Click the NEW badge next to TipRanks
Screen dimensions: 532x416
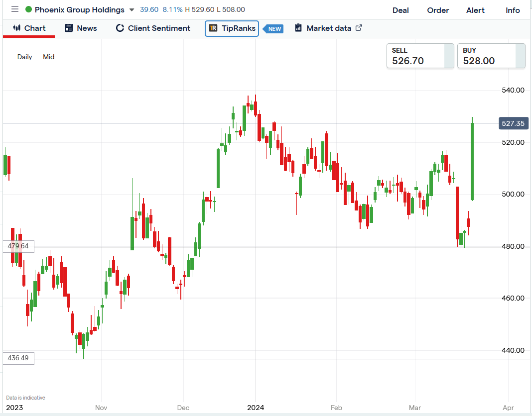pos(273,29)
